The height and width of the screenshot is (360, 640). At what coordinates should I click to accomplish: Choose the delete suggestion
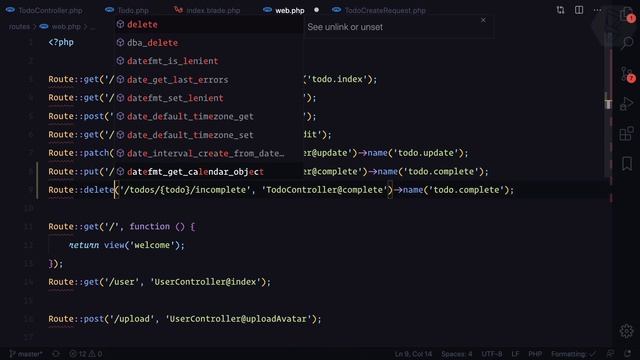pos(208,24)
